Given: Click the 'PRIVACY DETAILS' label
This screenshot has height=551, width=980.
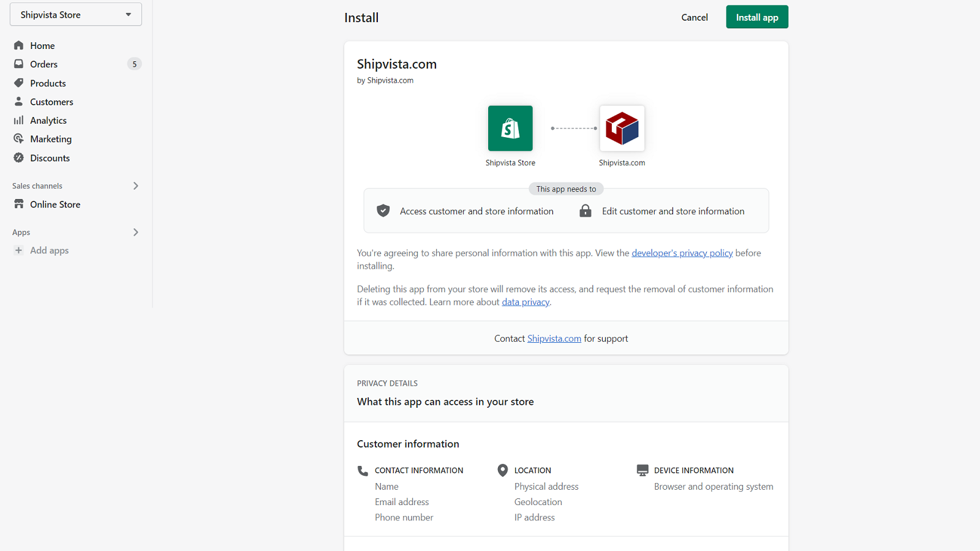Looking at the screenshot, I should click(387, 383).
